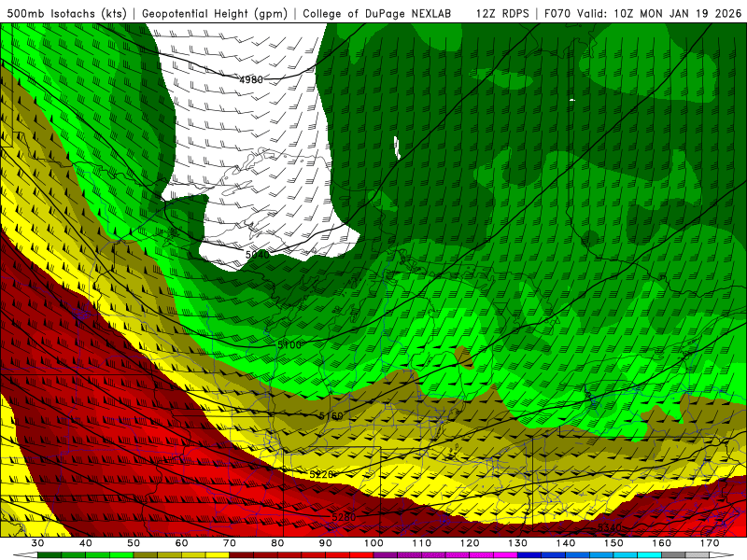Click the 40 knot color scale label
747x560 pixels.
86,543
